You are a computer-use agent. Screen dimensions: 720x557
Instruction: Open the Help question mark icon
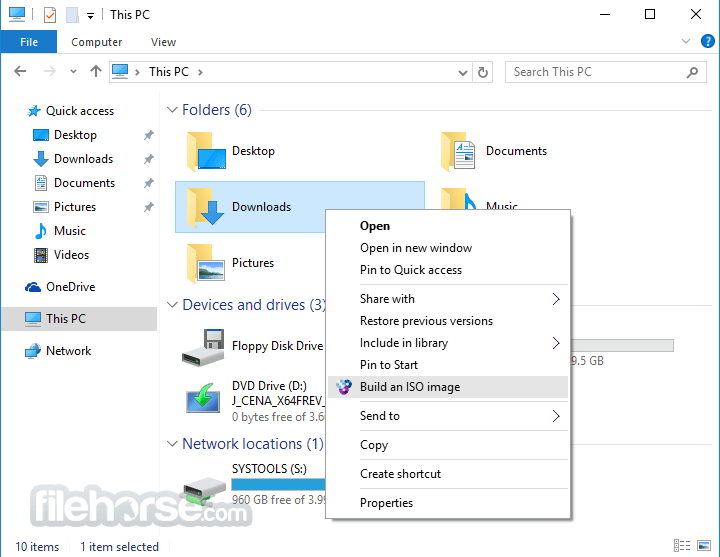point(707,41)
